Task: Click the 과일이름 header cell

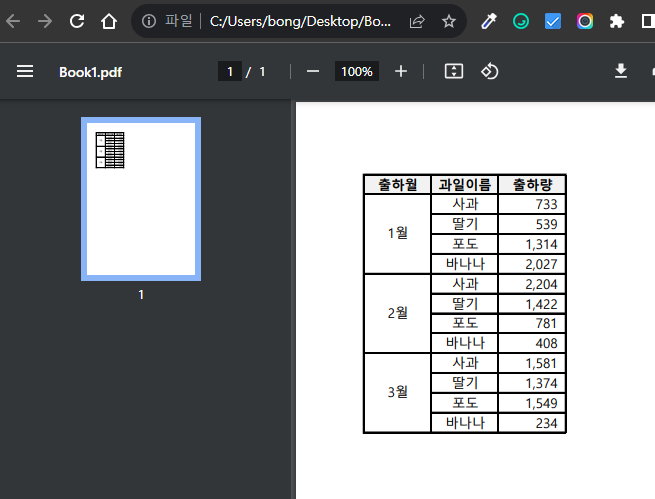Action: click(x=465, y=185)
